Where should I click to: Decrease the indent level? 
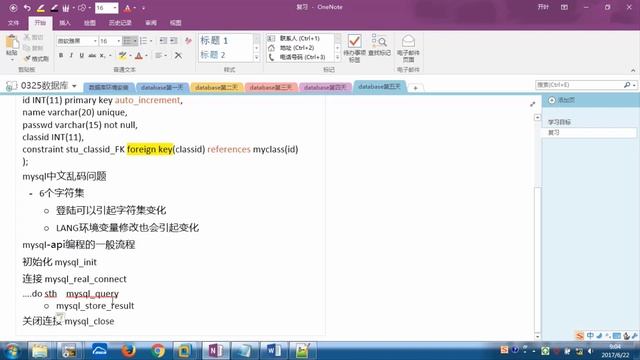tap(163, 40)
